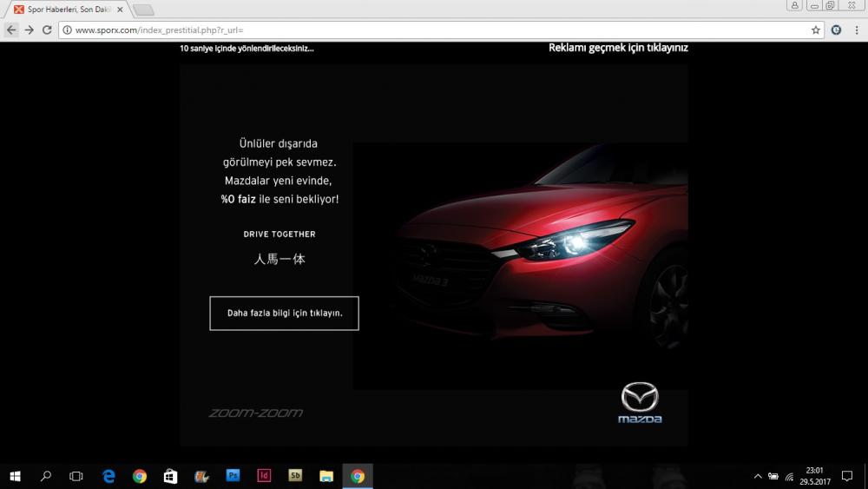Launch Microsoft Edge from taskbar
The width and height of the screenshot is (868, 489).
tap(108, 476)
